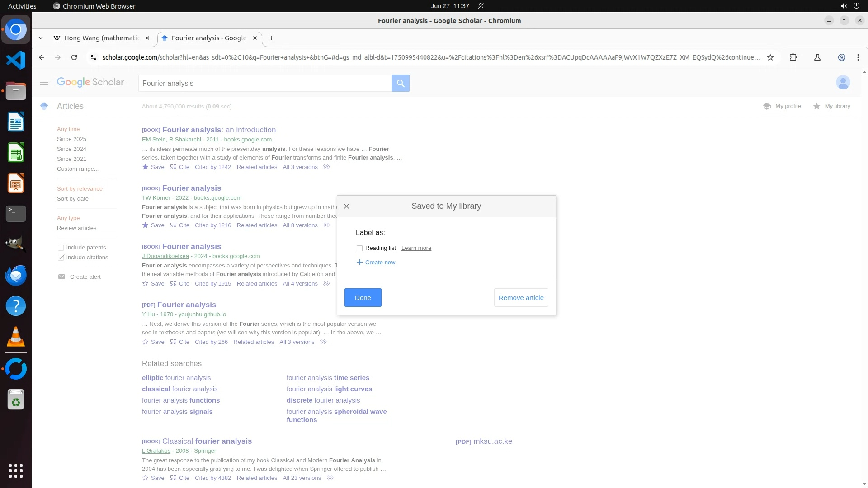Screen dimensions: 868x488
Task: Open Chromium three-dot menu
Action: coord(858,57)
